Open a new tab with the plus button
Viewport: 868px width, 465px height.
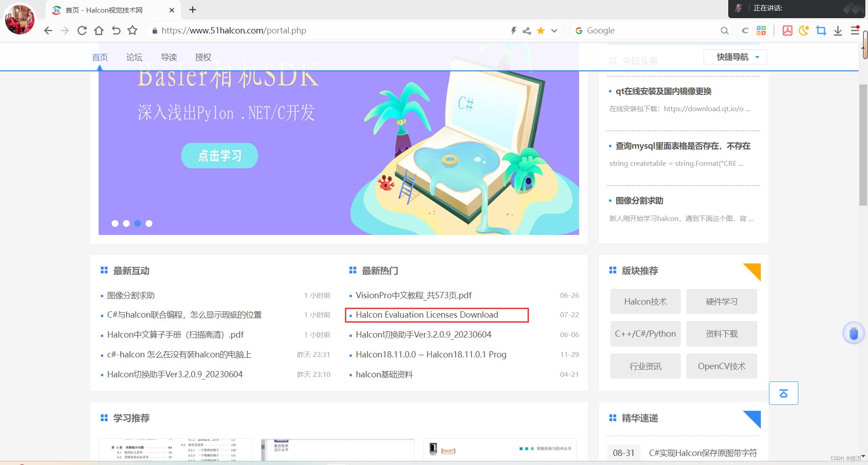coord(193,9)
